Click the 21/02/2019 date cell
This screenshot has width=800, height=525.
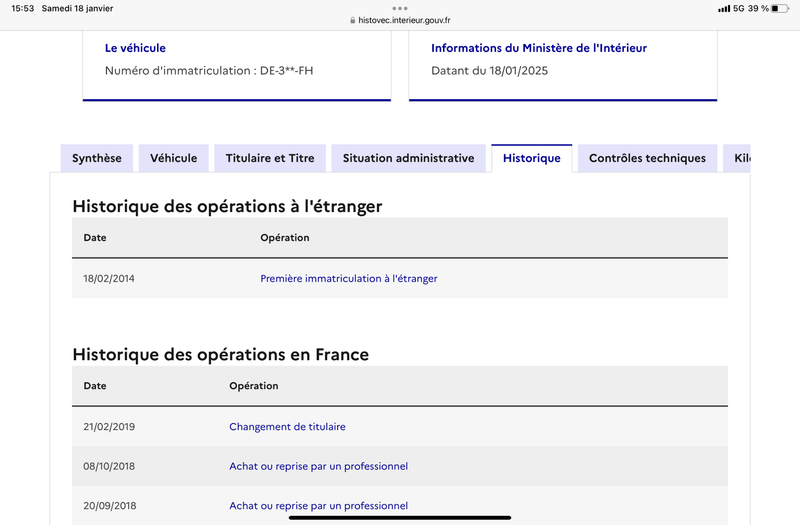(x=109, y=427)
